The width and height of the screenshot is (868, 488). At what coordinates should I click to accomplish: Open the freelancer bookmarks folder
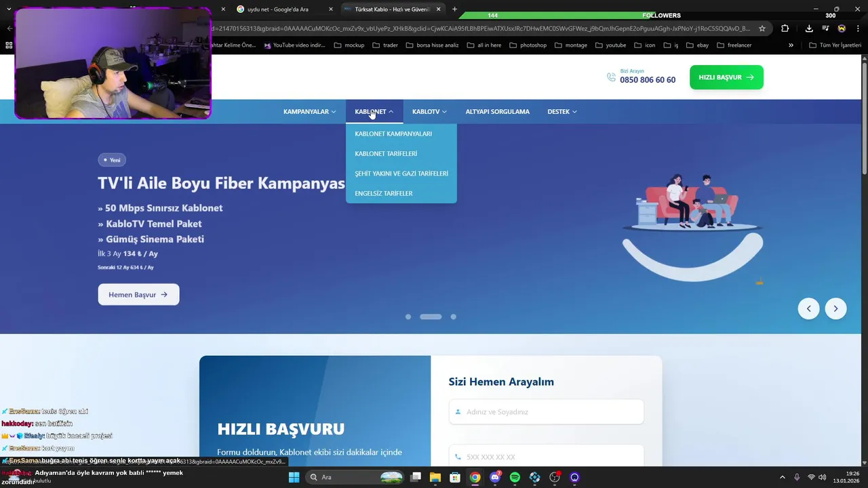click(x=734, y=45)
